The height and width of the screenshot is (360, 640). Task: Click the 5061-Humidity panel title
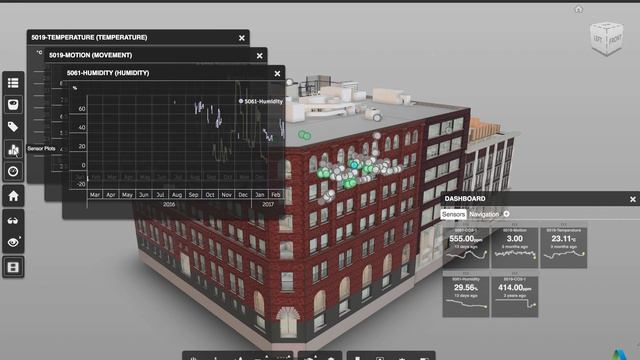pyautogui.click(x=108, y=73)
